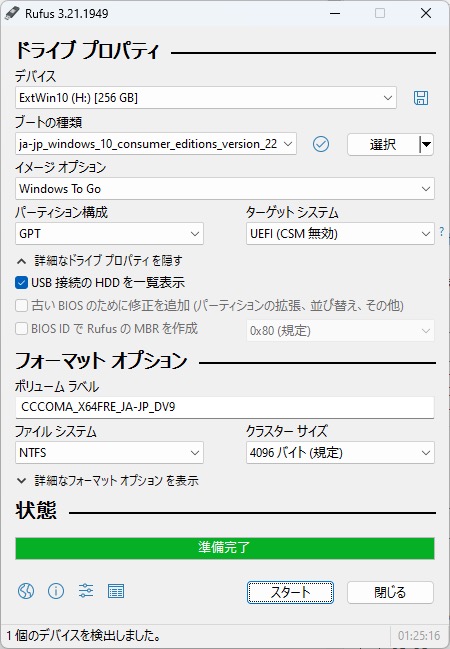Click the 選択 button

[383, 144]
